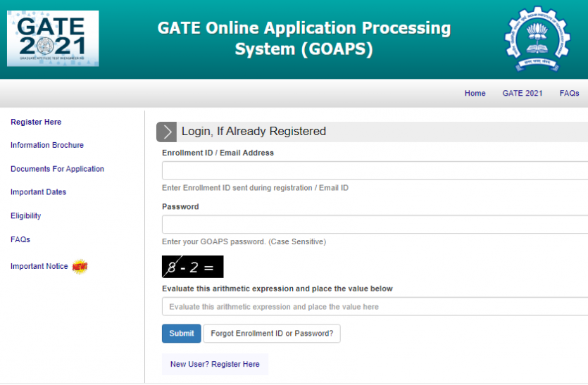Focus the Password input field
The image size is (588, 385).
coord(375,225)
